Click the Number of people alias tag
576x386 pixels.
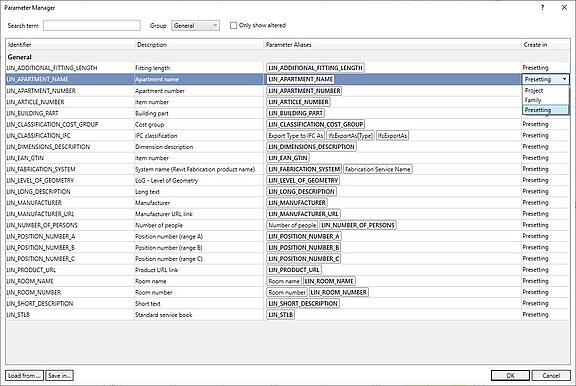pos(292,225)
